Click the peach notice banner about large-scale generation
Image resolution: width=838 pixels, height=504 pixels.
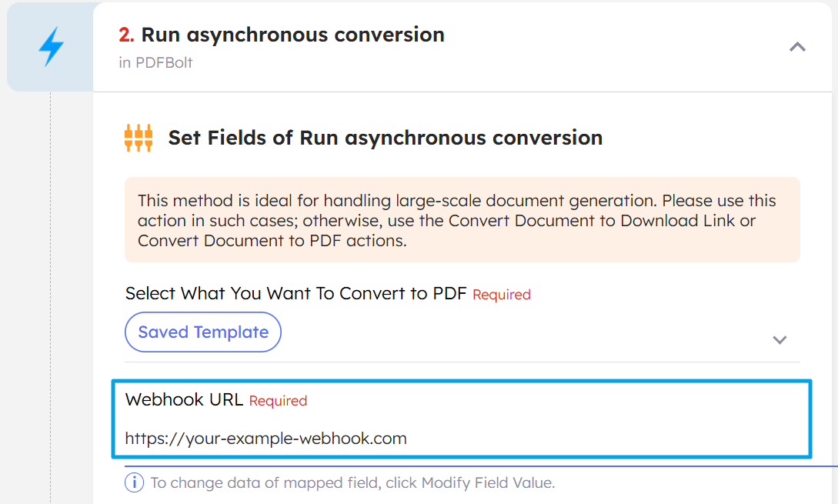pyautogui.click(x=462, y=220)
